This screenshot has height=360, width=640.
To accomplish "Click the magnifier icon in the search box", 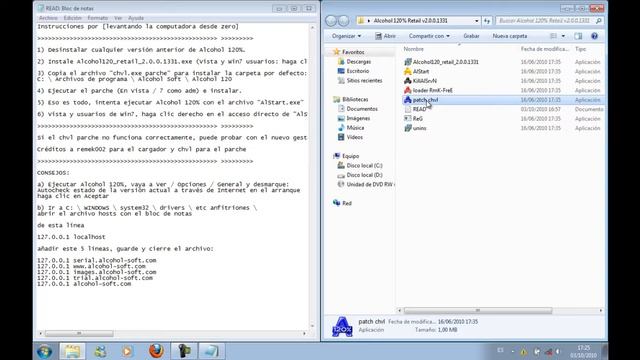I will tap(599, 21).
